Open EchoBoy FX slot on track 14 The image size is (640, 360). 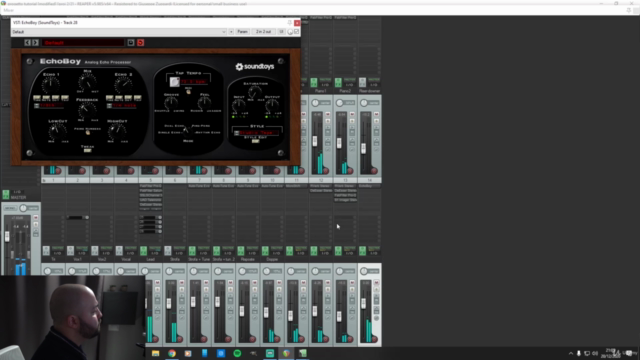coord(369,186)
